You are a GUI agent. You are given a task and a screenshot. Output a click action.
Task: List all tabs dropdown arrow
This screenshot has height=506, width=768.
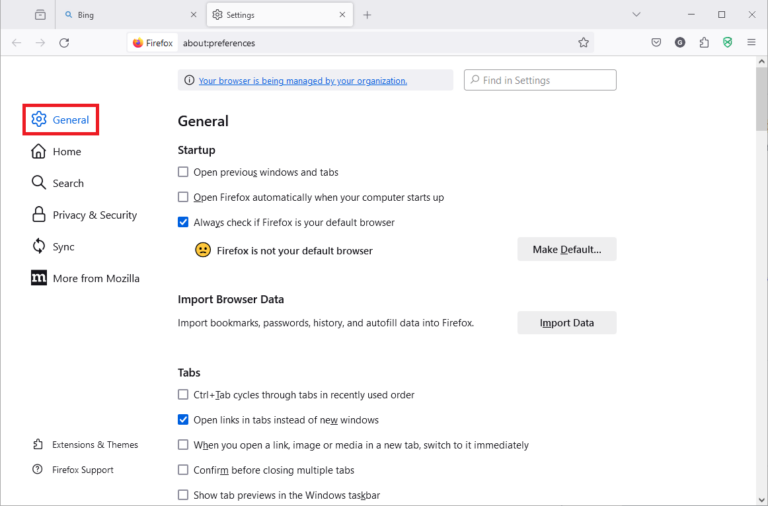(636, 15)
